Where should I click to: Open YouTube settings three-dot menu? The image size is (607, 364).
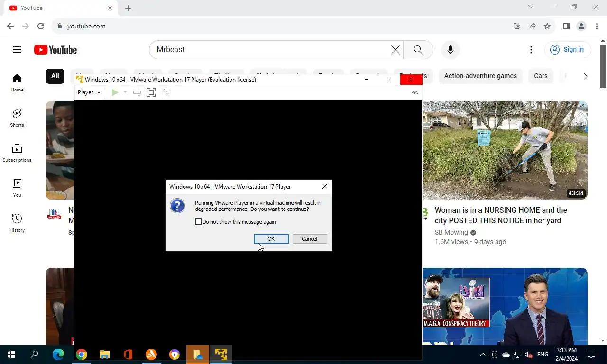531,50
